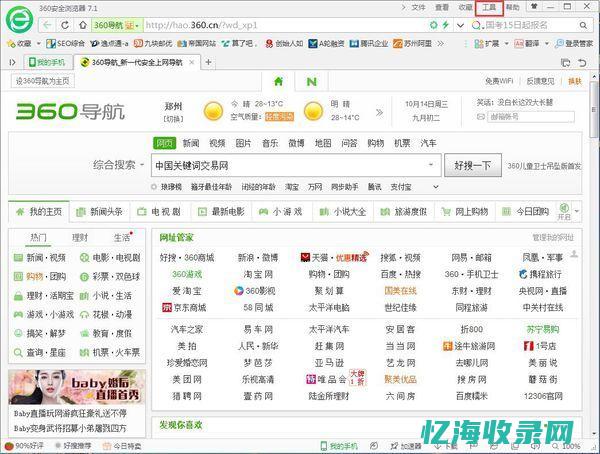Click the browser back arrow button
The width and height of the screenshot is (600, 454).
[x=47, y=25]
